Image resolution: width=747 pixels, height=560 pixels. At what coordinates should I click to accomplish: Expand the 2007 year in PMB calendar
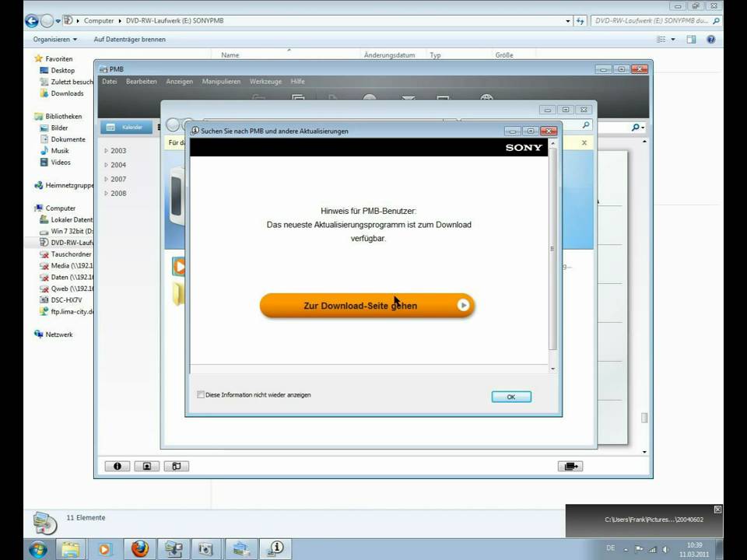pyautogui.click(x=107, y=179)
